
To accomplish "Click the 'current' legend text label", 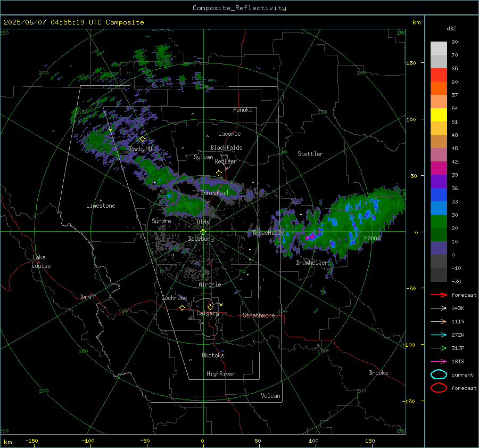I will click(463, 375).
